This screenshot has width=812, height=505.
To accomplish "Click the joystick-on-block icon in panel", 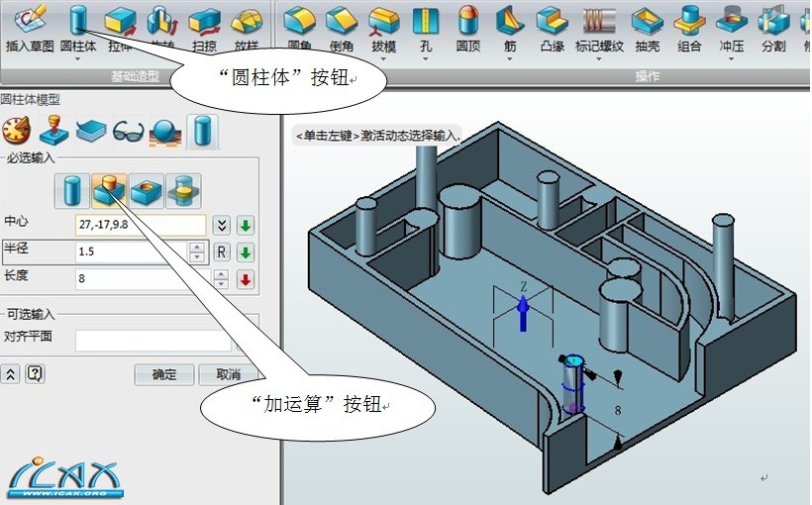I will 53,130.
